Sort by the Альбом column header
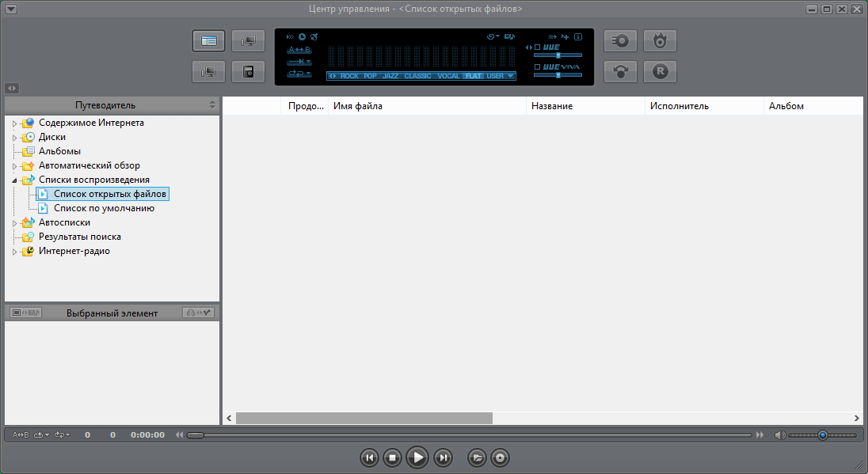The height and width of the screenshot is (474, 868). click(813, 106)
